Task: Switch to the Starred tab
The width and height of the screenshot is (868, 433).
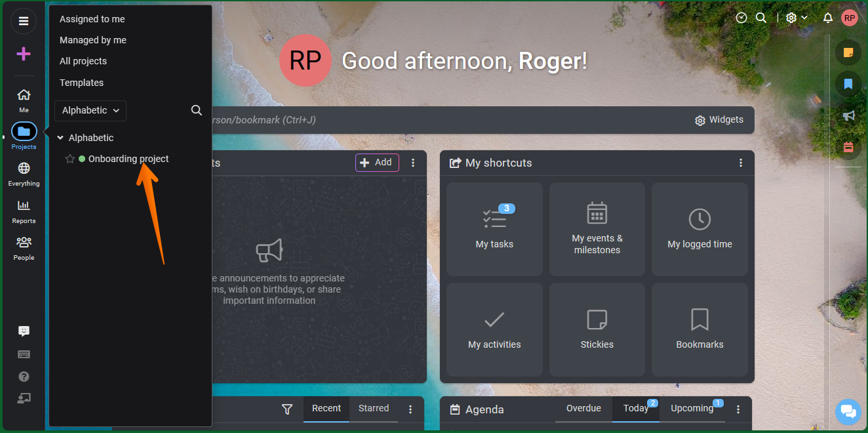Action: coord(374,409)
